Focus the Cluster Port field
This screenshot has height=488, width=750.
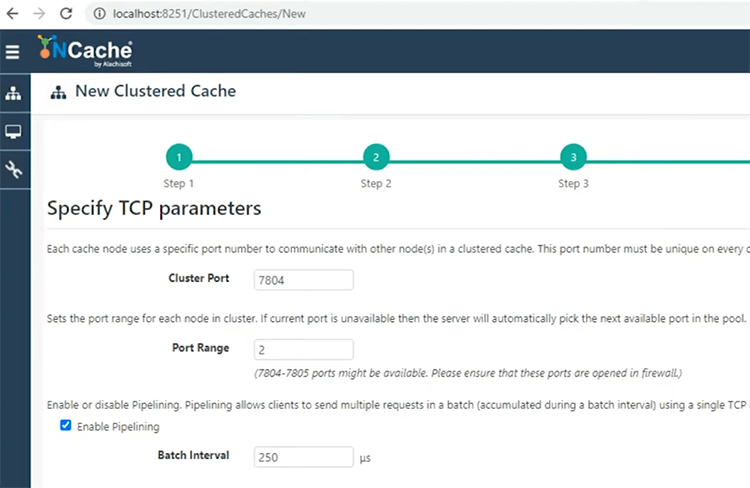click(304, 280)
